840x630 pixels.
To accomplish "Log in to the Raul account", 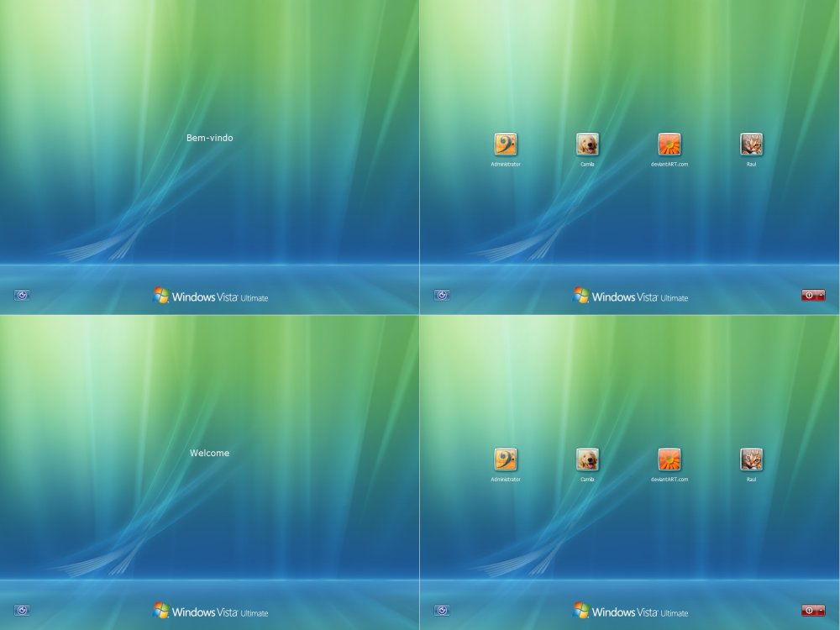I will (x=752, y=143).
